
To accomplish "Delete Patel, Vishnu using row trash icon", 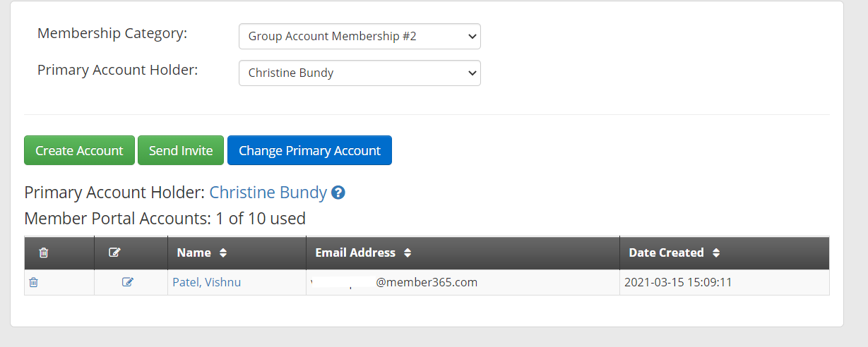I will (33, 282).
